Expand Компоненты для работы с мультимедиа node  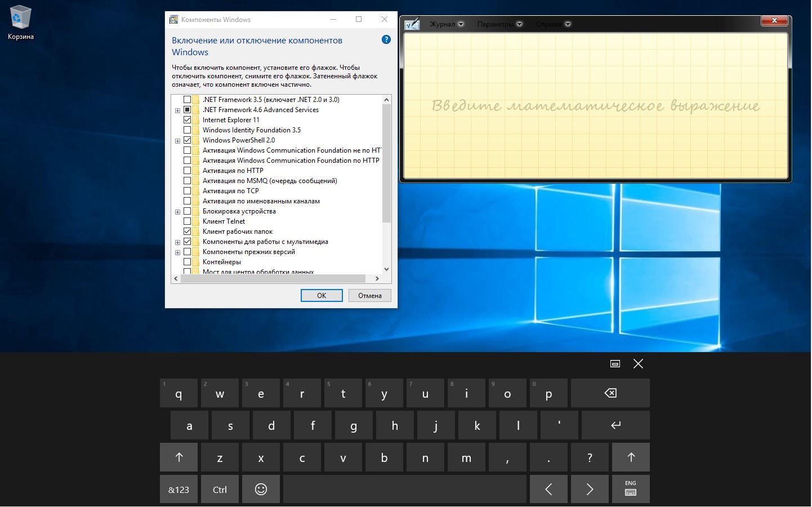pos(177,242)
